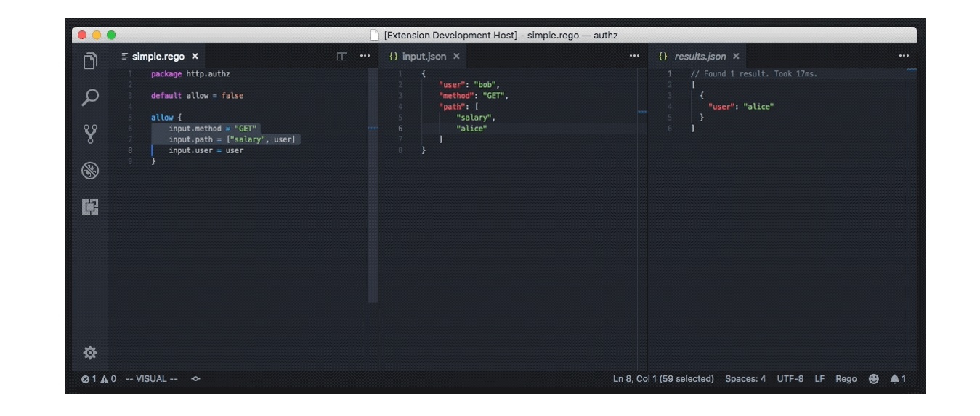Click the "path": [ line in input.json
This screenshot has height=416, width=980.
(458, 107)
